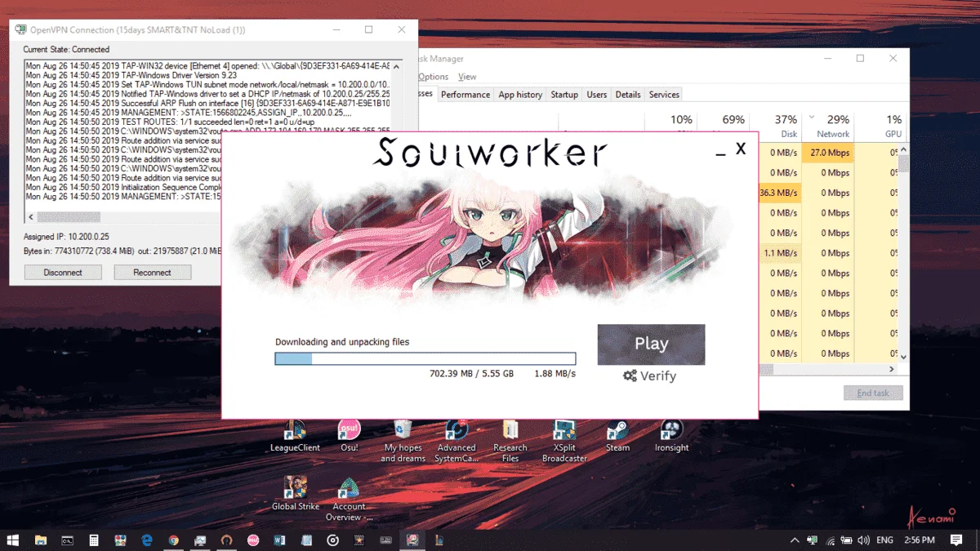Image resolution: width=980 pixels, height=551 pixels.
Task: Click the OpenVPN log scroll-left arrow
Action: click(31, 217)
